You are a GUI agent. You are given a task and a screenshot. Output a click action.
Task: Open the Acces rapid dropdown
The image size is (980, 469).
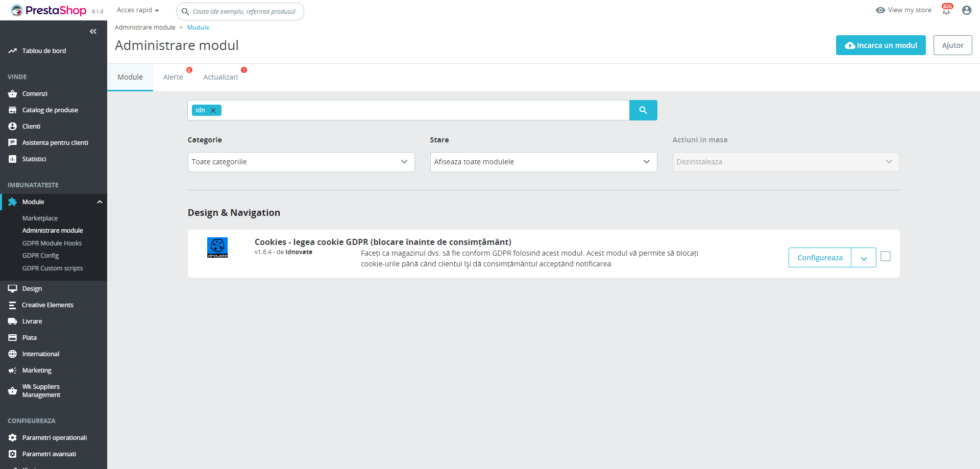(138, 10)
